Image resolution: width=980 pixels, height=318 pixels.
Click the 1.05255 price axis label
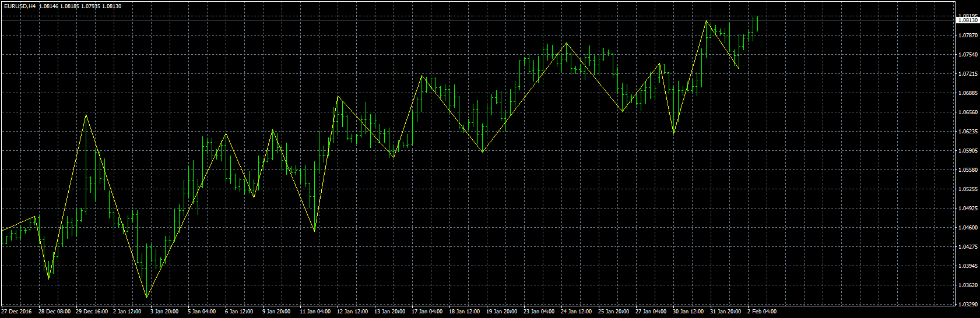click(x=968, y=189)
